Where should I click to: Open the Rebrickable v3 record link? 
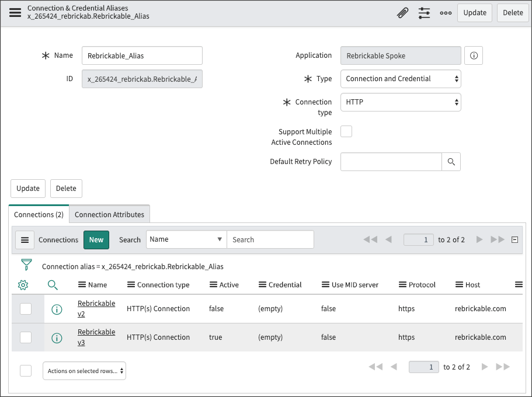pos(96,337)
